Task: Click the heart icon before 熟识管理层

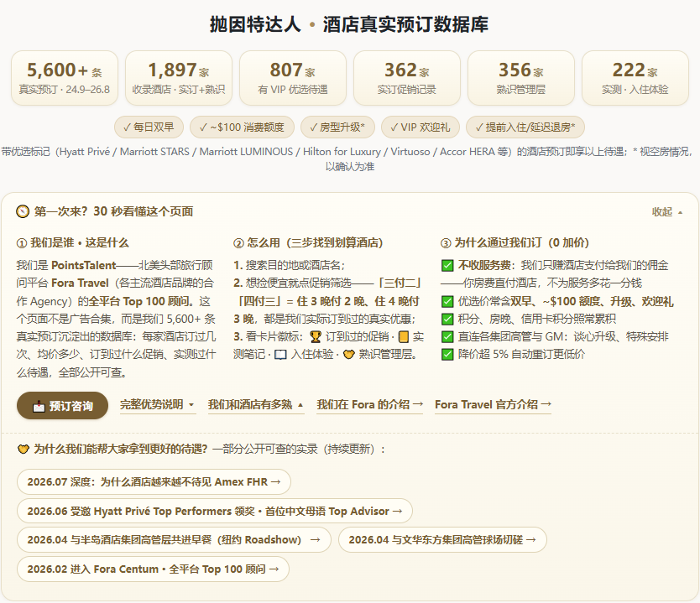Action: tap(348, 355)
